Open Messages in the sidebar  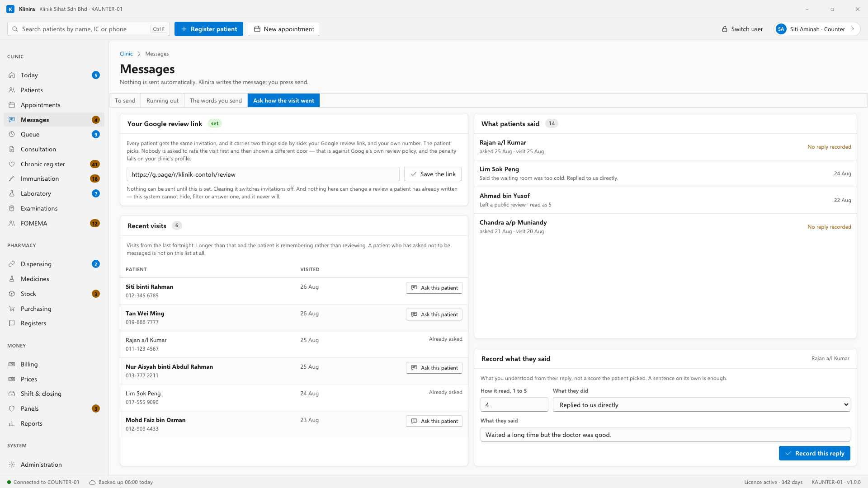point(54,120)
